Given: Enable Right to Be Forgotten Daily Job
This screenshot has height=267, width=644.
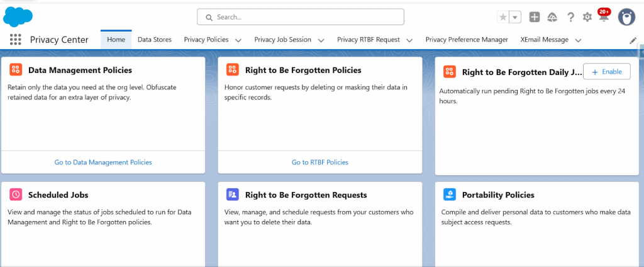Looking at the screenshot, I should pyautogui.click(x=606, y=72).
